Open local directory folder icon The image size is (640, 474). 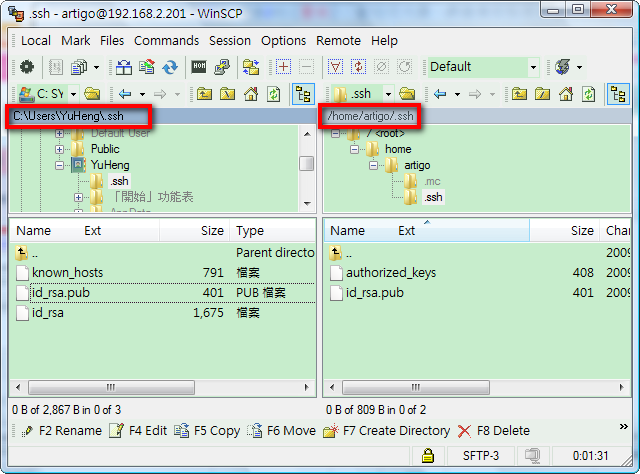[92, 94]
